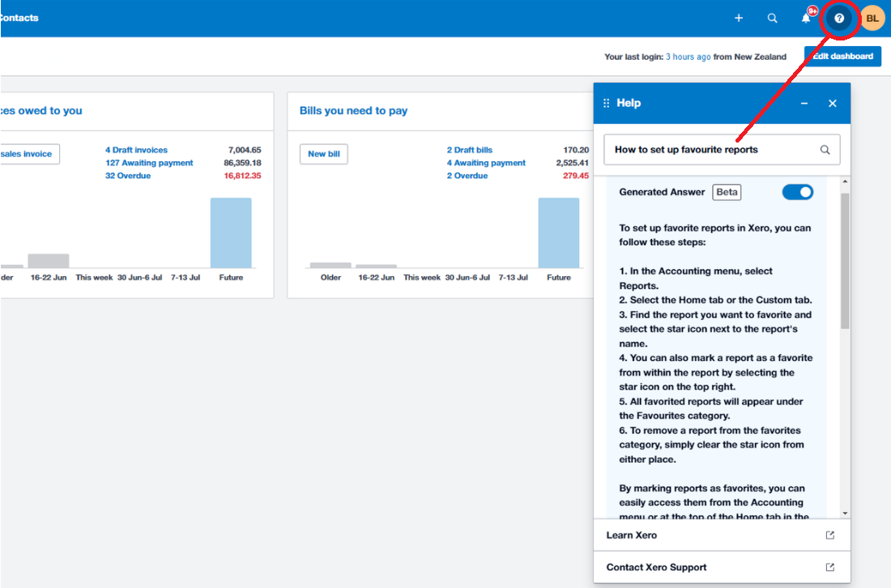Click the 16,812.35 overdue invoices amount

click(243, 176)
